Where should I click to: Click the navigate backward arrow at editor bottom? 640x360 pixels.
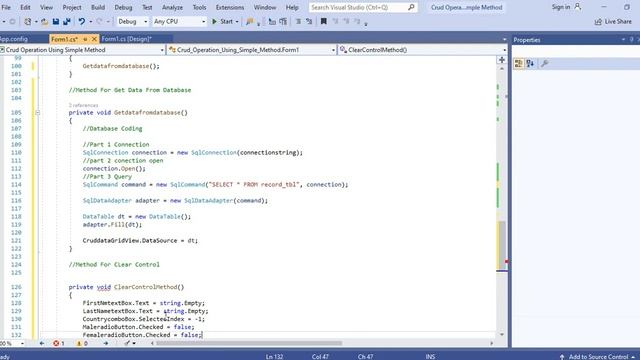pyautogui.click(x=42, y=343)
